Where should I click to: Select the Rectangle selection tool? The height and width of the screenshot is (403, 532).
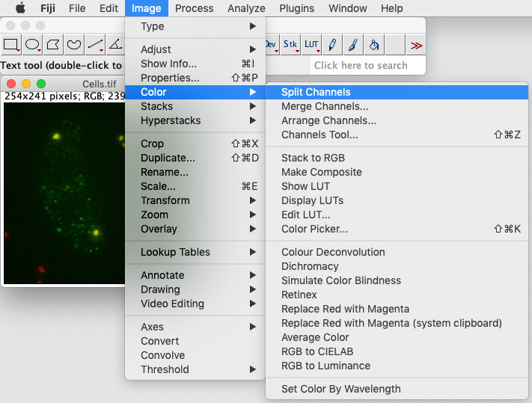(10, 45)
